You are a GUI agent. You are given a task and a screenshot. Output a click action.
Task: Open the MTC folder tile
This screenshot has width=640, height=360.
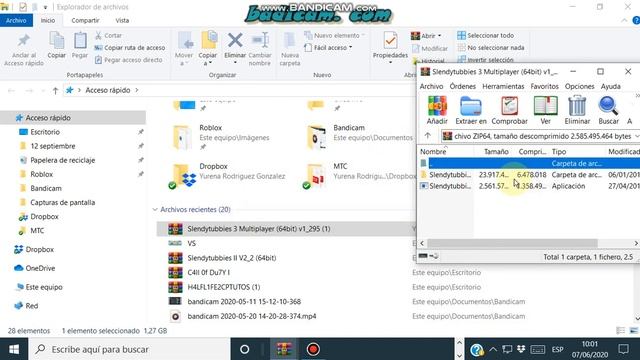coord(361,176)
